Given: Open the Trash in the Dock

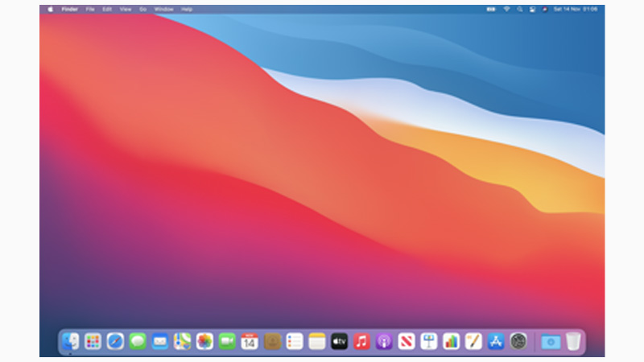Looking at the screenshot, I should tap(573, 341).
